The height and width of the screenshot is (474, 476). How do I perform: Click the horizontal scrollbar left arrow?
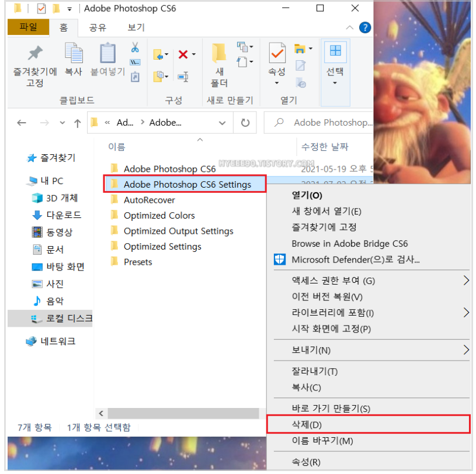(x=101, y=413)
